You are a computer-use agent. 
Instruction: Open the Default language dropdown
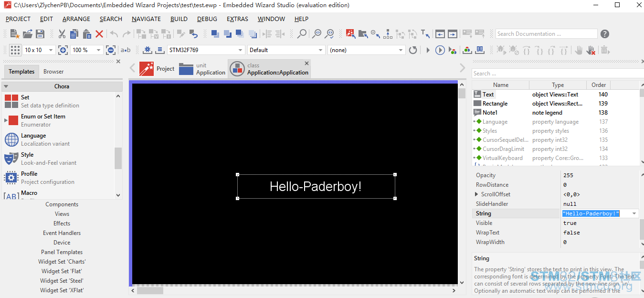[x=321, y=50]
